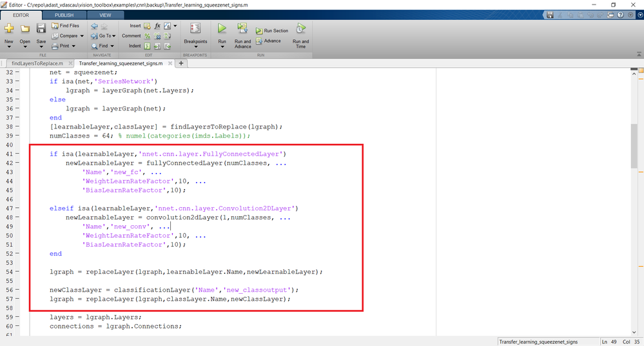The height and width of the screenshot is (346, 644).
Task: Click the scrollbar down arrow
Action: [x=634, y=332]
